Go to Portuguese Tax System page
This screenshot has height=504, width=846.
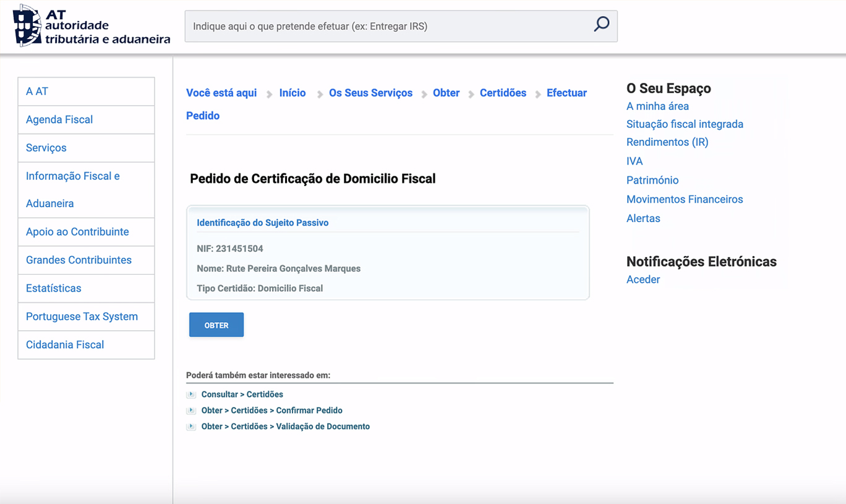click(x=82, y=317)
